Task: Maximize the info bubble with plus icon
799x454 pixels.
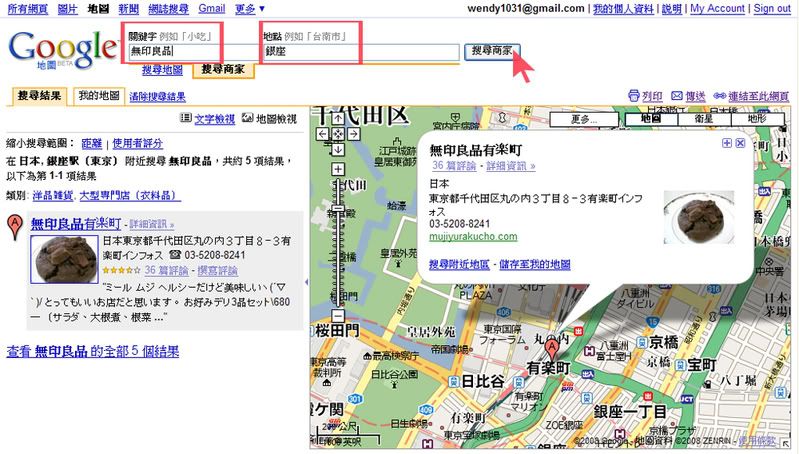Action: pyautogui.click(x=727, y=144)
